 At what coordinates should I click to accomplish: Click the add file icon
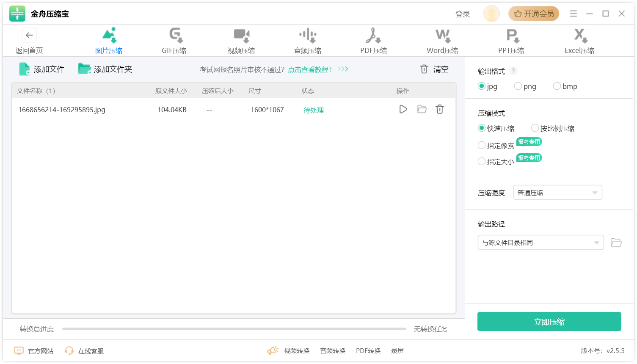(24, 69)
